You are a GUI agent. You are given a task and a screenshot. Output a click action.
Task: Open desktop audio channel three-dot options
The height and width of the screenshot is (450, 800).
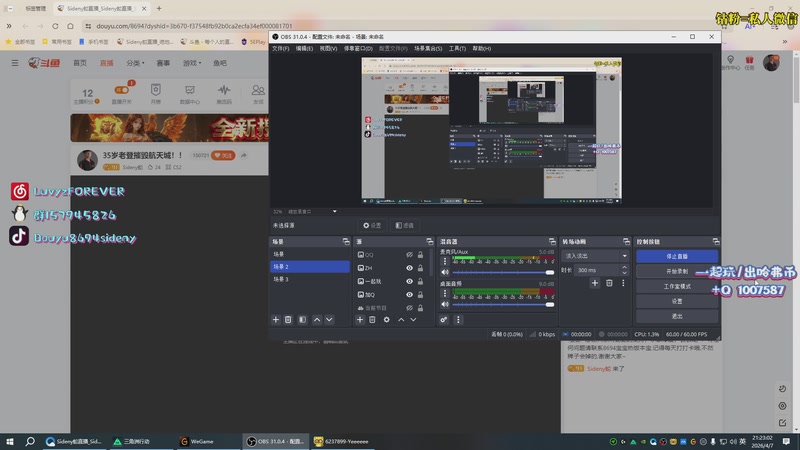pos(444,293)
